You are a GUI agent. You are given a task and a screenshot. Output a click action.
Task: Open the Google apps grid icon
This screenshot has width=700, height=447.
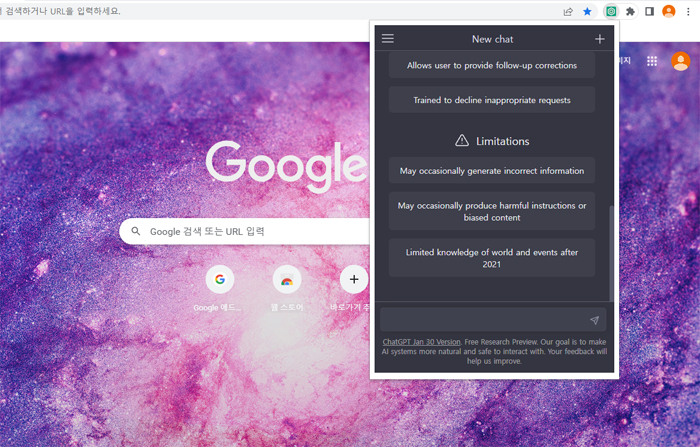tap(652, 61)
